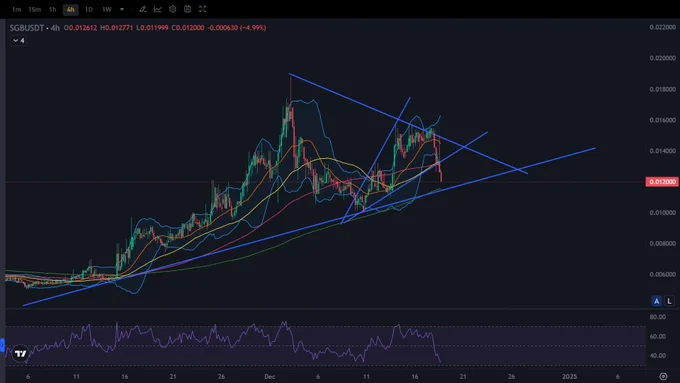This screenshot has width=680, height=383.
Task: Toggle log scale with L button
Action: coord(670,301)
